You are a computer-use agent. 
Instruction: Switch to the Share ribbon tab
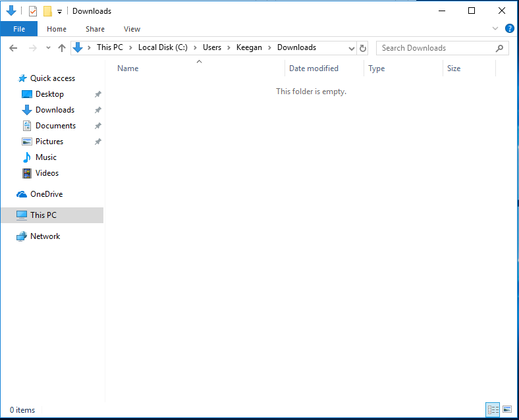(x=95, y=29)
